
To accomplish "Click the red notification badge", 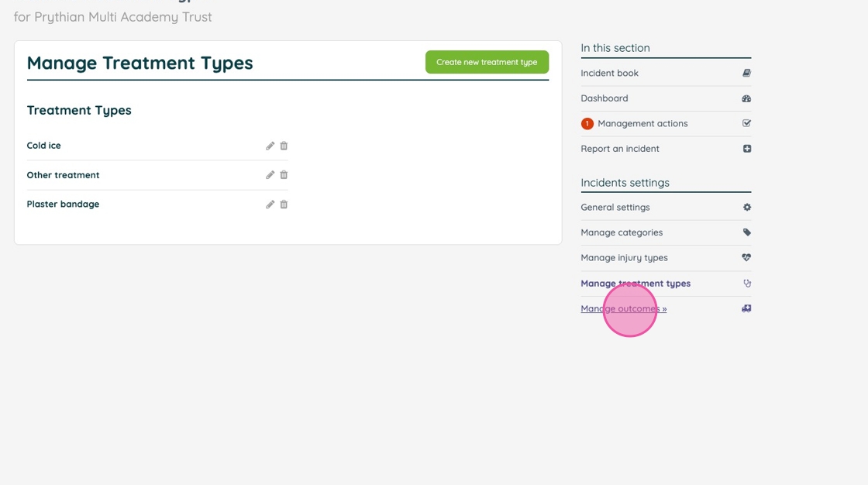I will click(587, 124).
